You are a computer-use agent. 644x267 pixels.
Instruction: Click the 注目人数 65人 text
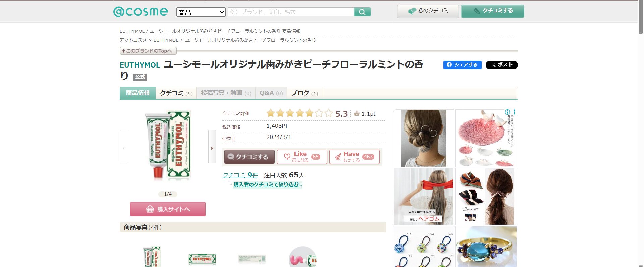pyautogui.click(x=284, y=175)
